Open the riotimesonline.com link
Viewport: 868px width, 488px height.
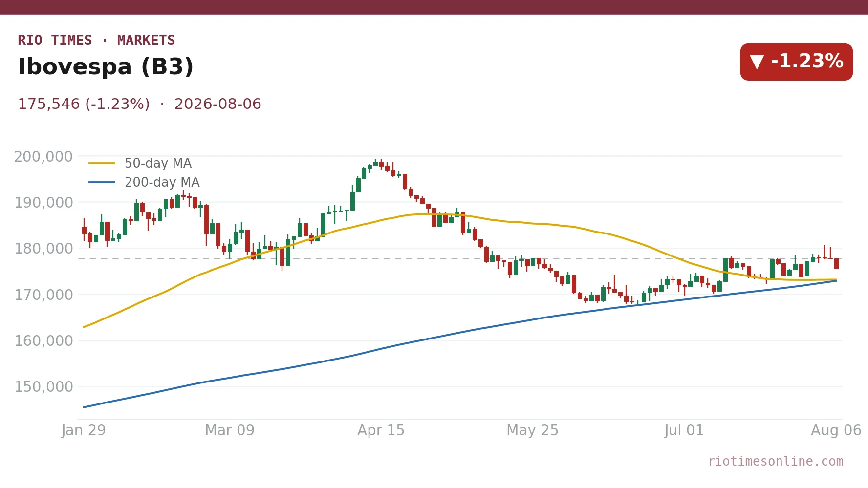point(776,461)
